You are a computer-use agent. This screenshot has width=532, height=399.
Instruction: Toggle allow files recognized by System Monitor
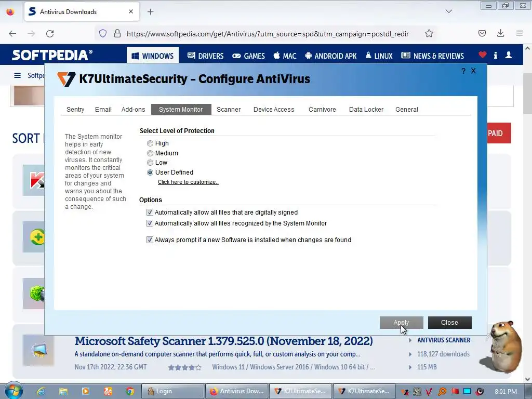[150, 223]
